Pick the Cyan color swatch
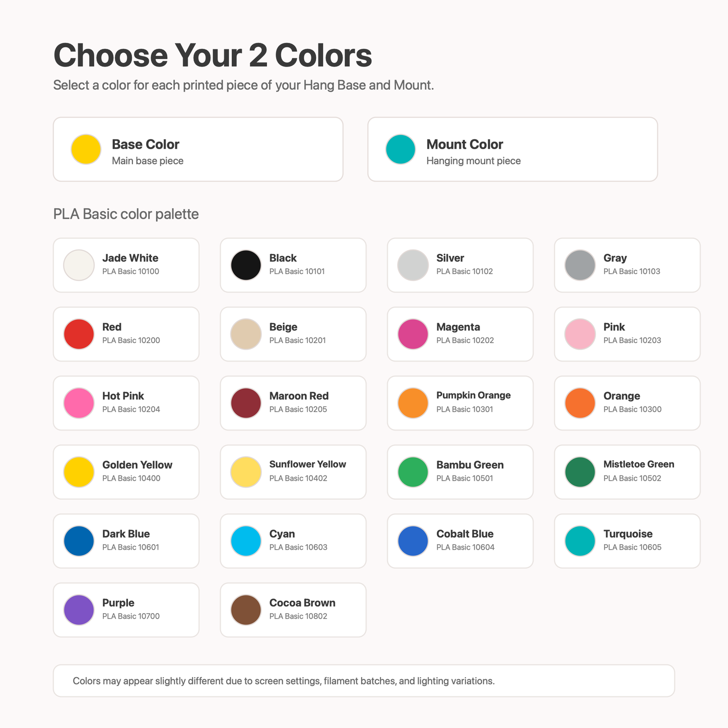Image resolution: width=728 pixels, height=728 pixels. point(293,541)
